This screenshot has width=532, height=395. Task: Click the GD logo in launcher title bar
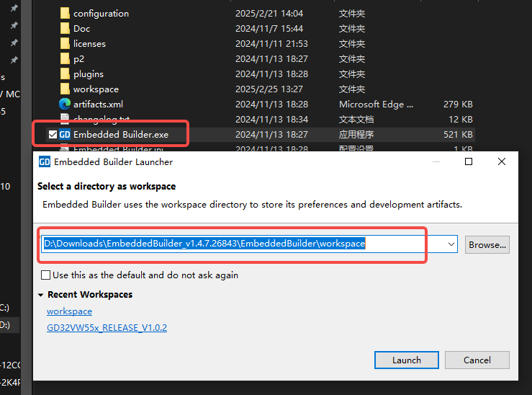click(x=45, y=162)
